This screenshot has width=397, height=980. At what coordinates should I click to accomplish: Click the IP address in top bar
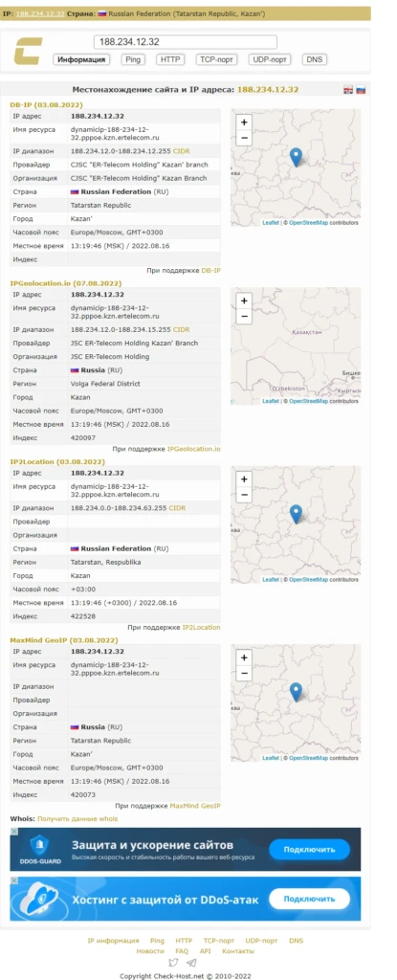40,13
